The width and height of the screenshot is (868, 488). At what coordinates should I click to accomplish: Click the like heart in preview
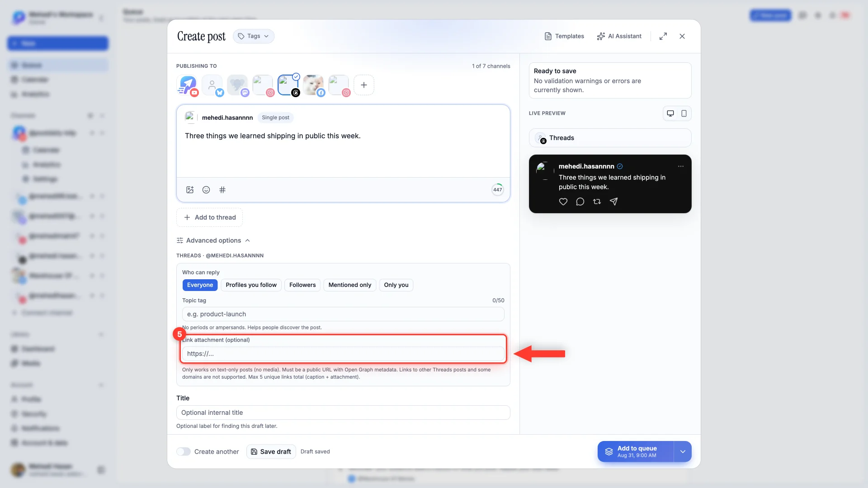coord(563,202)
